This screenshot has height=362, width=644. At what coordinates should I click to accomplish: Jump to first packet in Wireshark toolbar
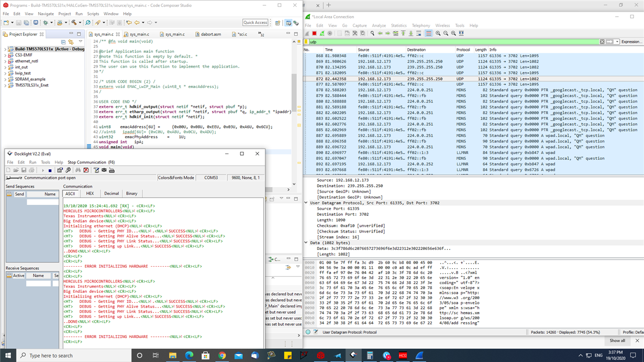(403, 33)
